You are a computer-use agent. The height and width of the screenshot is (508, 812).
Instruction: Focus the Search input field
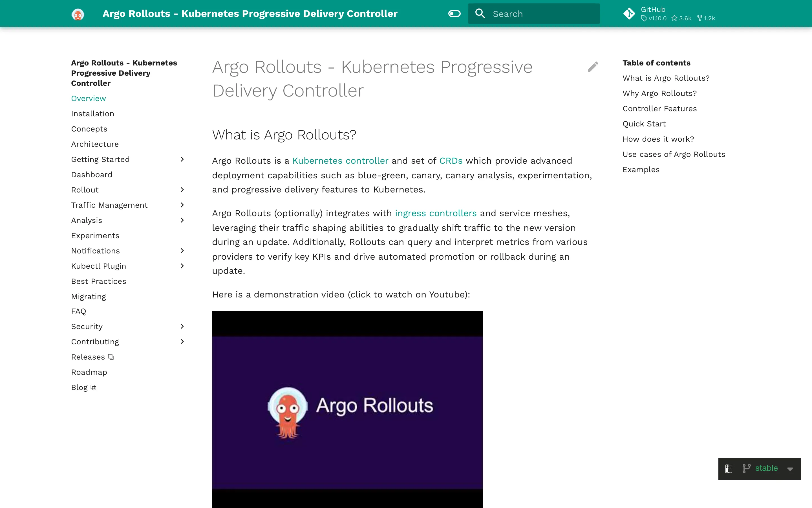pyautogui.click(x=534, y=14)
